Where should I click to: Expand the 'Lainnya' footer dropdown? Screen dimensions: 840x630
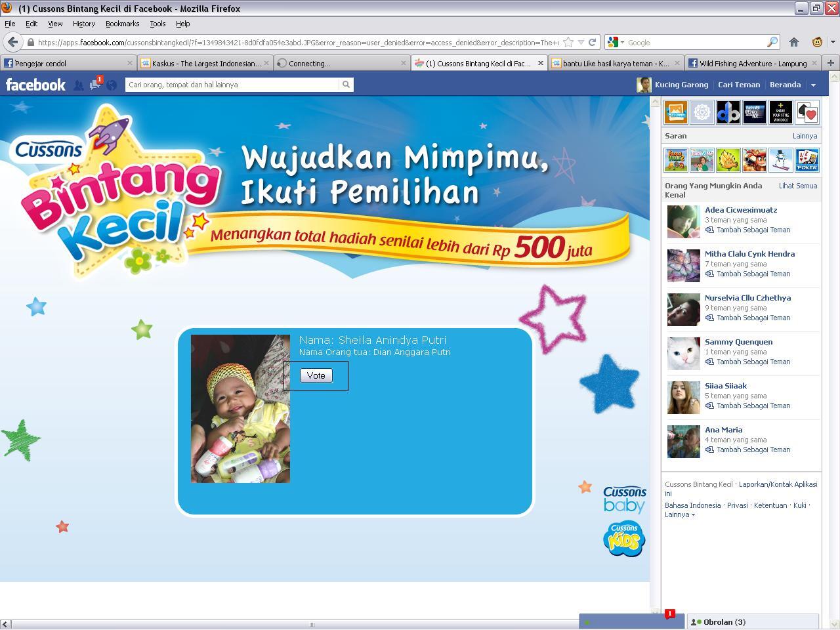click(680, 514)
